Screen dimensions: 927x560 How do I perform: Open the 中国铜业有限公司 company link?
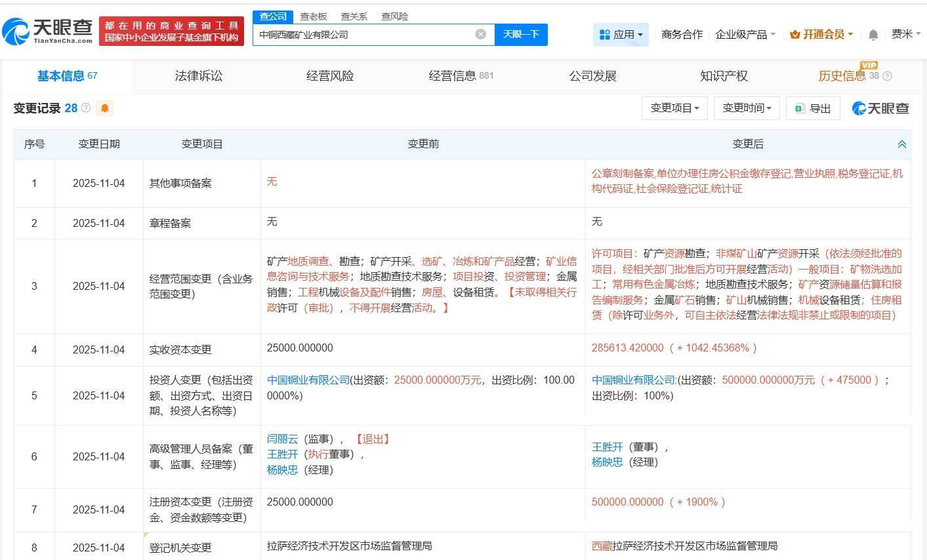[x=308, y=380]
